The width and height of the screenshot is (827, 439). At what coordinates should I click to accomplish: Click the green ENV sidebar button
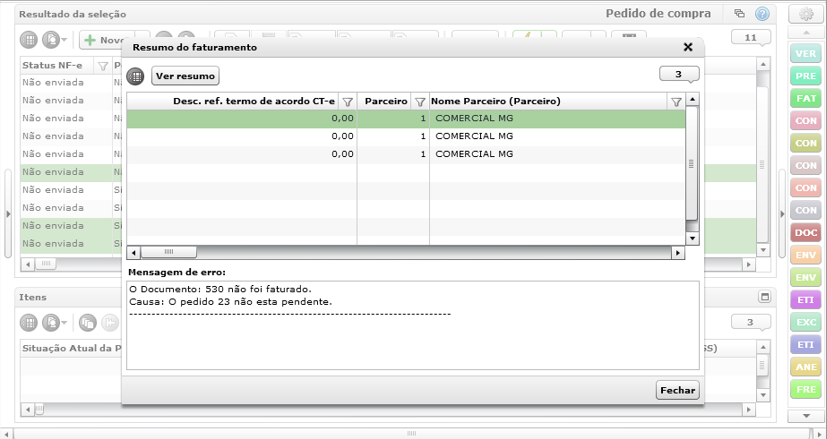[806, 278]
